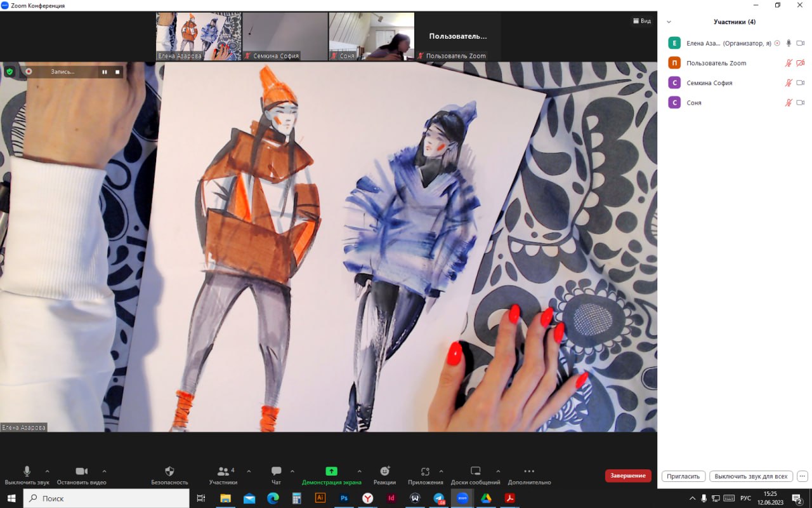Click muted mic icon for Соня in list
The height and width of the screenshot is (508, 812).
pyautogui.click(x=789, y=102)
